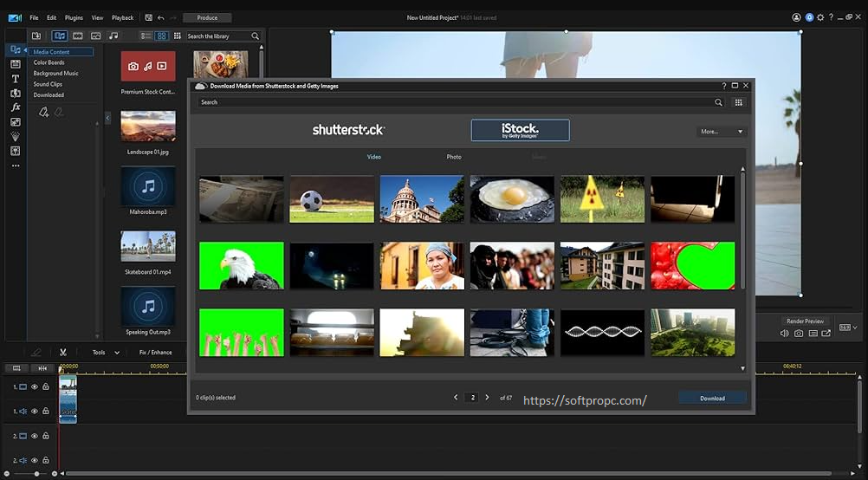The width and height of the screenshot is (868, 480).
Task: Click the Produce button
Action: click(207, 17)
